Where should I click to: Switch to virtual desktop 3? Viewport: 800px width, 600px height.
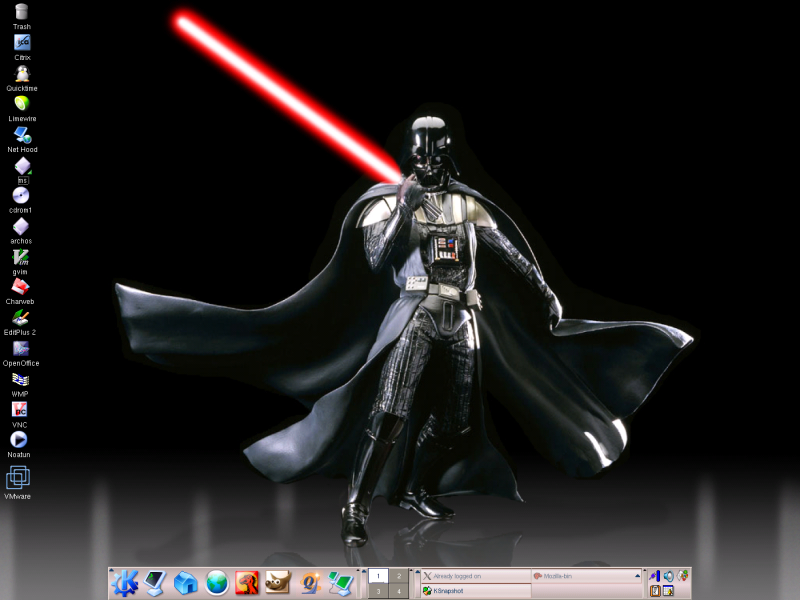pyautogui.click(x=378, y=591)
